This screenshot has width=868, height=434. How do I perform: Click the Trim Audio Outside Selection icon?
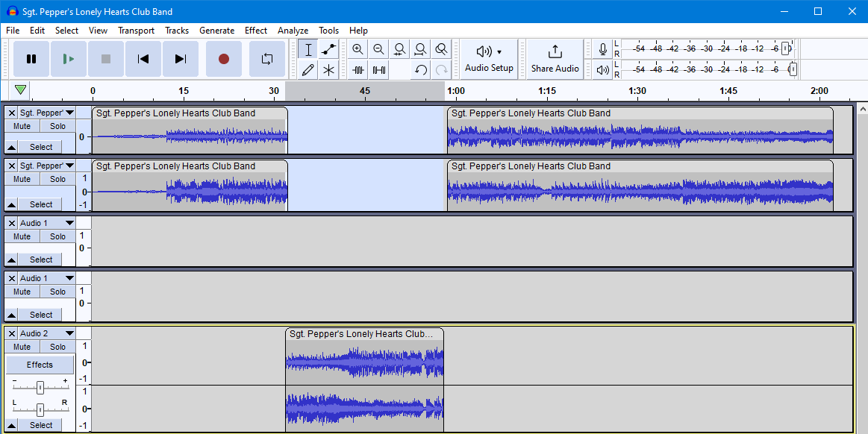(357, 69)
